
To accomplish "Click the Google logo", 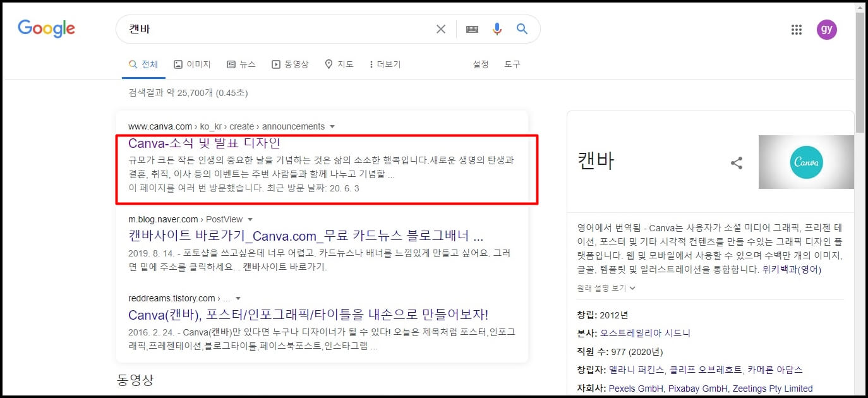I will click(46, 28).
